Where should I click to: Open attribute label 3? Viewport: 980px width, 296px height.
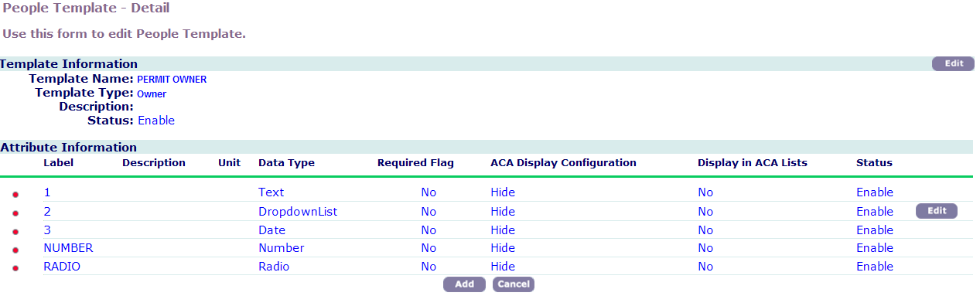[47, 230]
